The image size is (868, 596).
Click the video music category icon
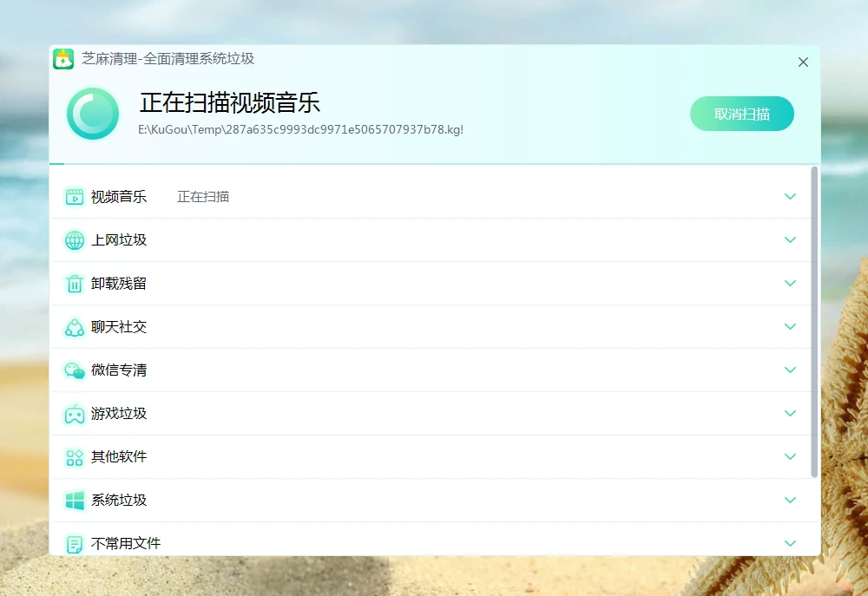point(75,197)
